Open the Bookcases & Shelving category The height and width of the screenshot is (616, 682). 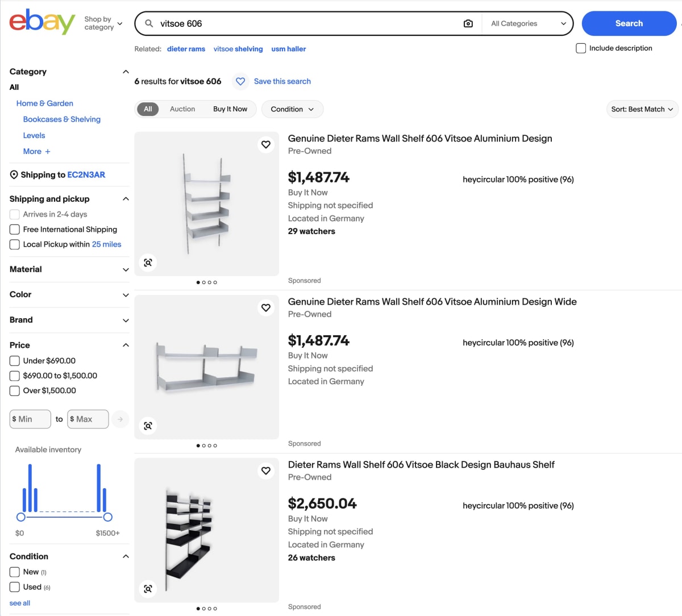(62, 119)
